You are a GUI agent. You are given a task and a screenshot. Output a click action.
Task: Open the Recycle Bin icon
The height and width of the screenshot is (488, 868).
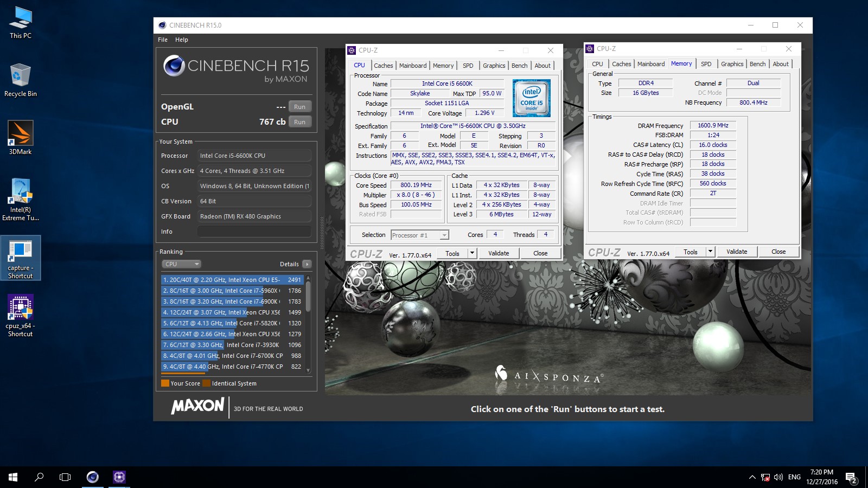point(21,80)
